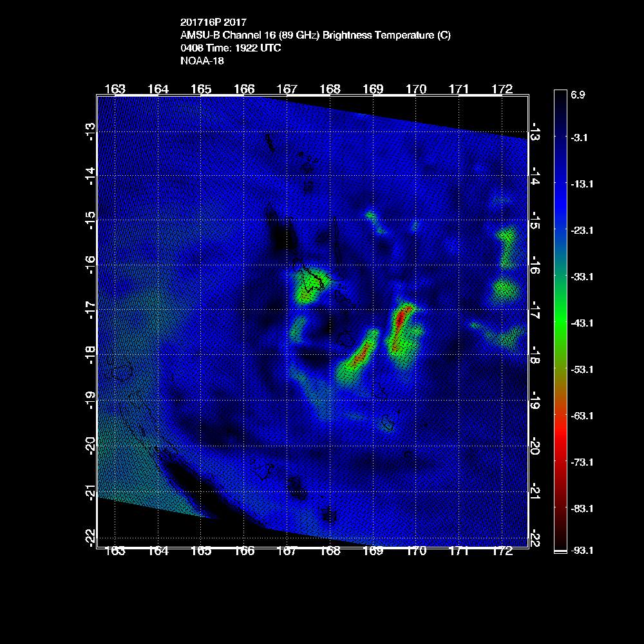The image size is (644, 644).
Task: Click longitude label "167" on the top axis
Action: pyautogui.click(x=287, y=89)
